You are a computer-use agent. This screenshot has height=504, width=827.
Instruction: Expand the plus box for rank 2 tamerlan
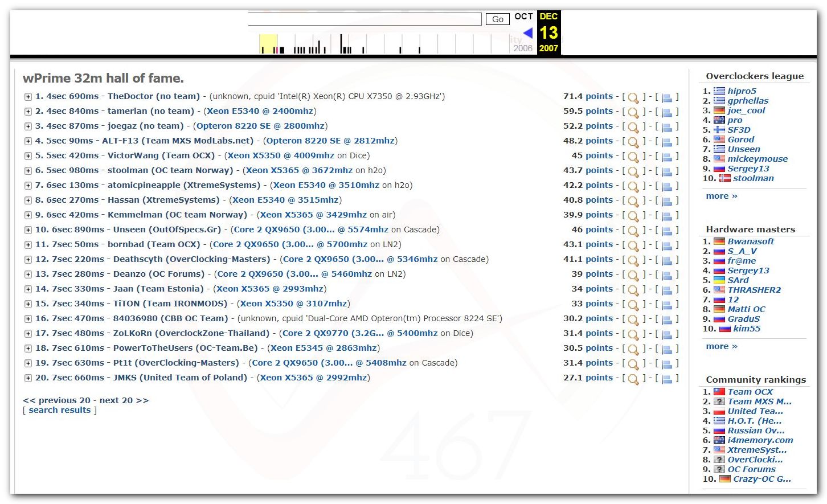point(28,112)
